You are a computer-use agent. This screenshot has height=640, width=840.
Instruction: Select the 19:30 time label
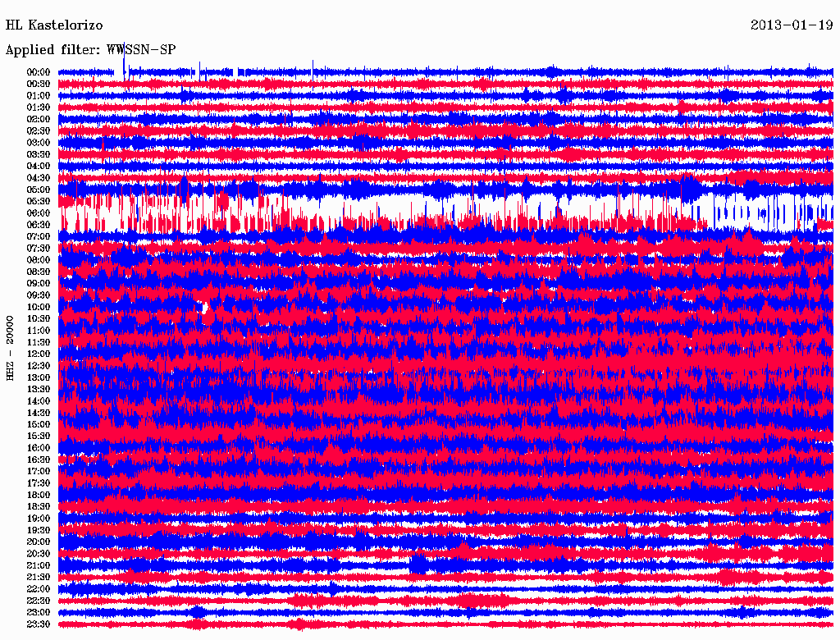point(39,531)
